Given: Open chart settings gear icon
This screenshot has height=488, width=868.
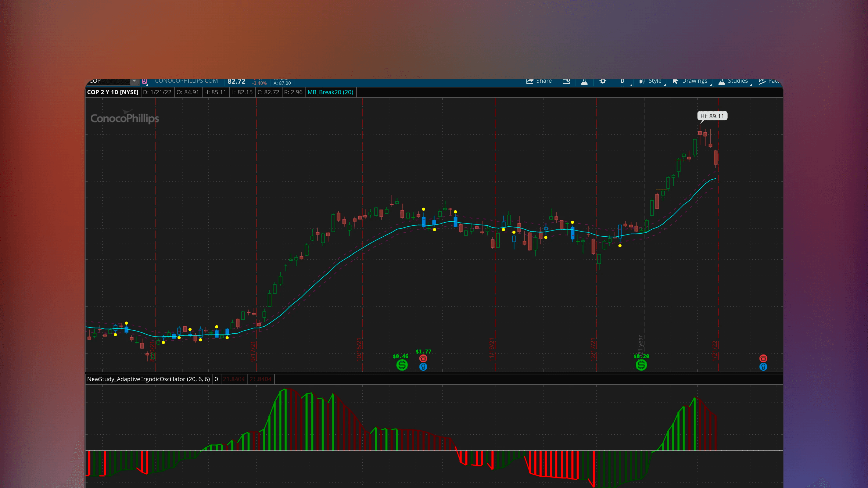Looking at the screenshot, I should click(602, 82).
